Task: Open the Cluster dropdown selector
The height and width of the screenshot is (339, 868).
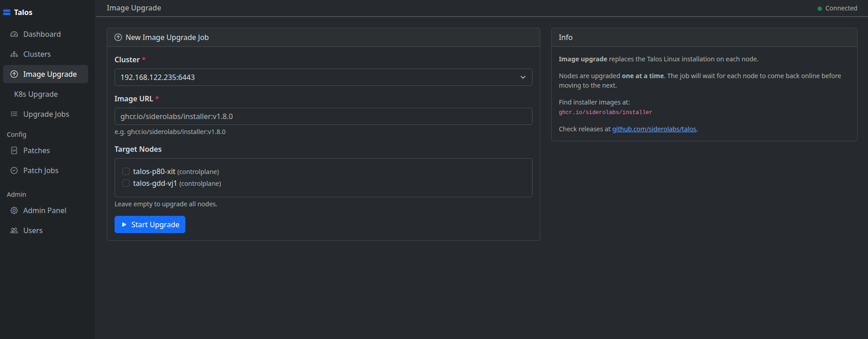Action: coord(318,77)
